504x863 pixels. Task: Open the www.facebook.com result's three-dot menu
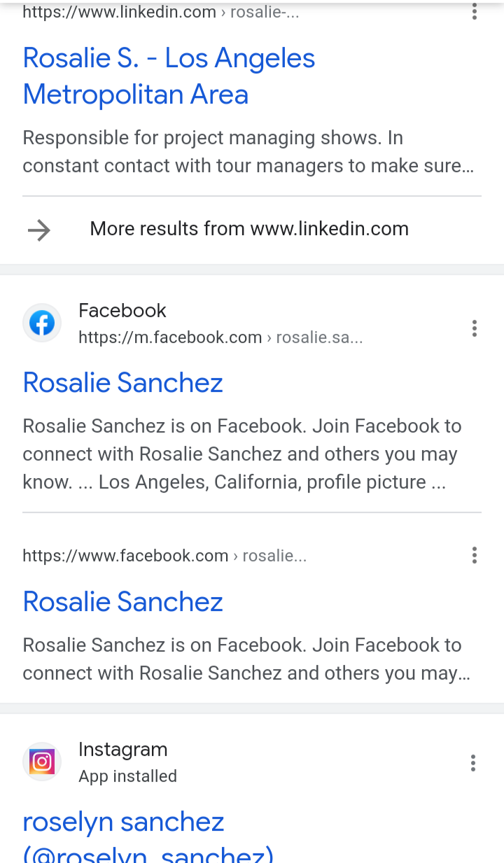pos(474,556)
